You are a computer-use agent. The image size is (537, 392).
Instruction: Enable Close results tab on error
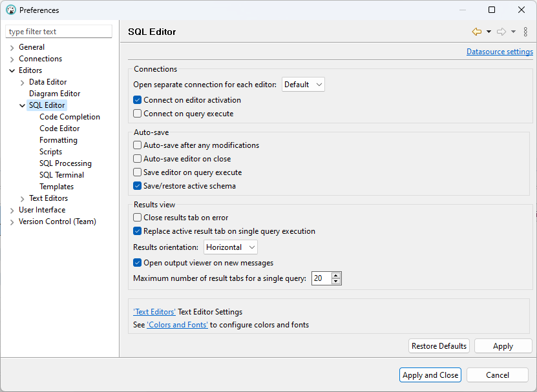(x=136, y=218)
